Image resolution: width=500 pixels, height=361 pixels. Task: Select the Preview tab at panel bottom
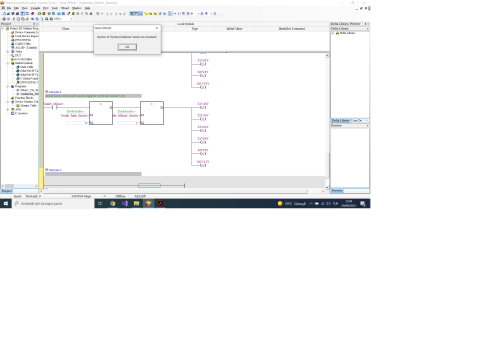337,191
